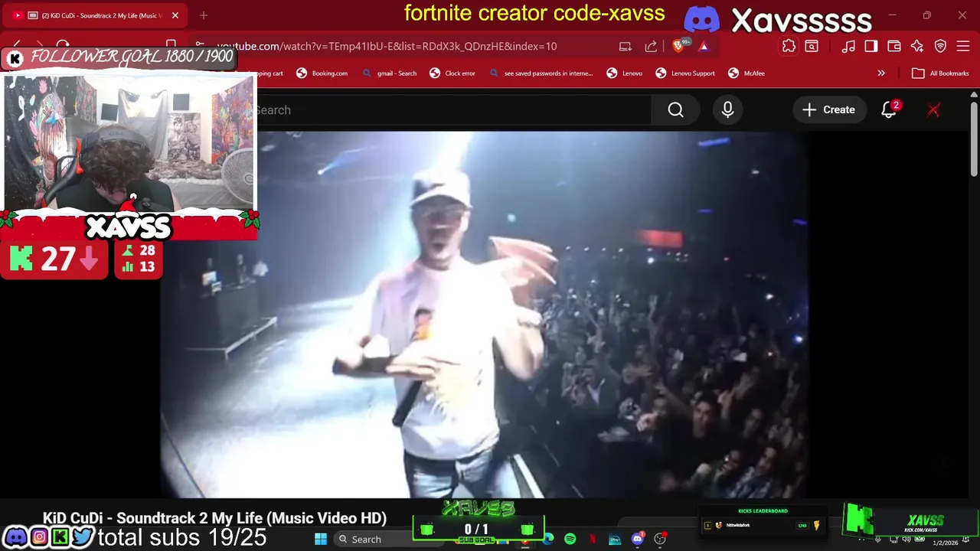Start YouTube voice search microphone

[727, 110]
